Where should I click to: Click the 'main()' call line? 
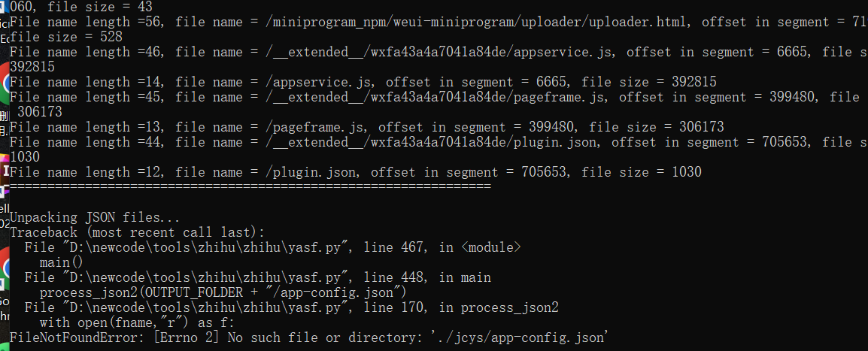click(61, 262)
